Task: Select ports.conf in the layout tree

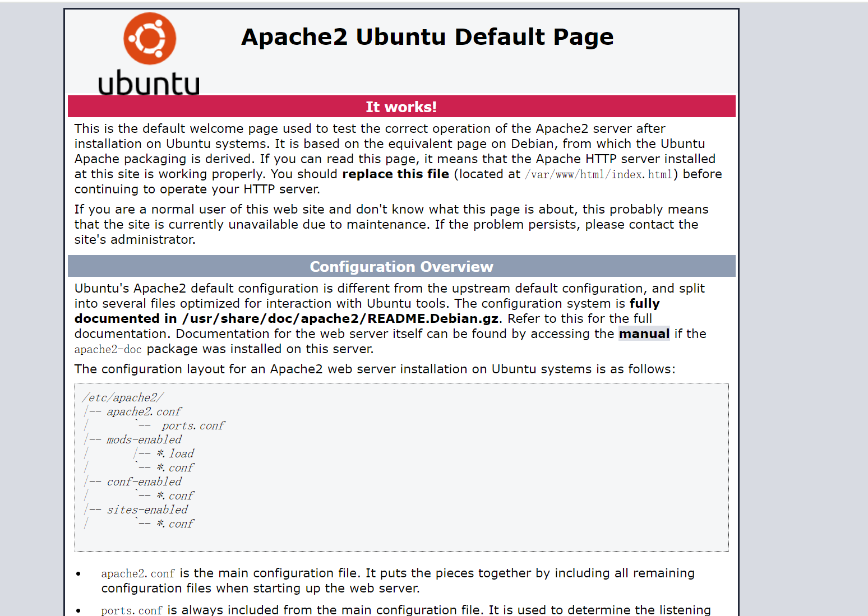Action: tap(193, 426)
